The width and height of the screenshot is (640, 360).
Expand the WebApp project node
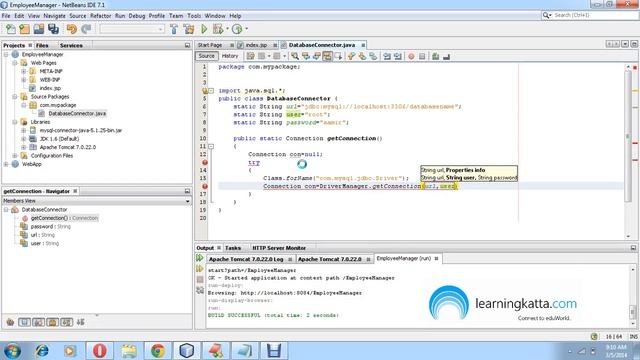(x=6, y=164)
